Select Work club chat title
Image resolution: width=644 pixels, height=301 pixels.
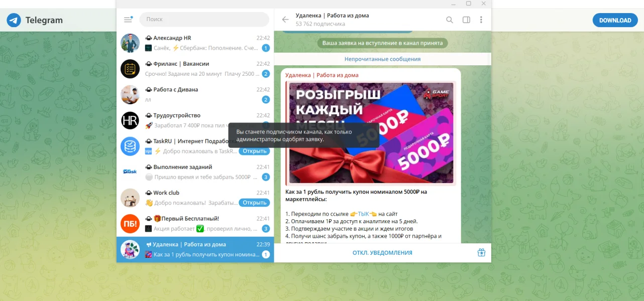coord(166,193)
